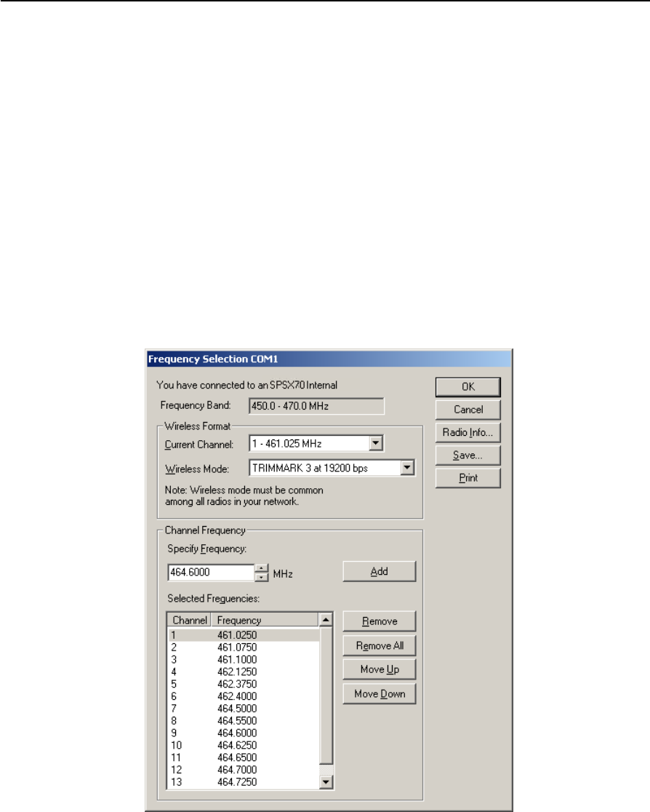
Task: Click the Channel column header
Action: (x=190, y=620)
